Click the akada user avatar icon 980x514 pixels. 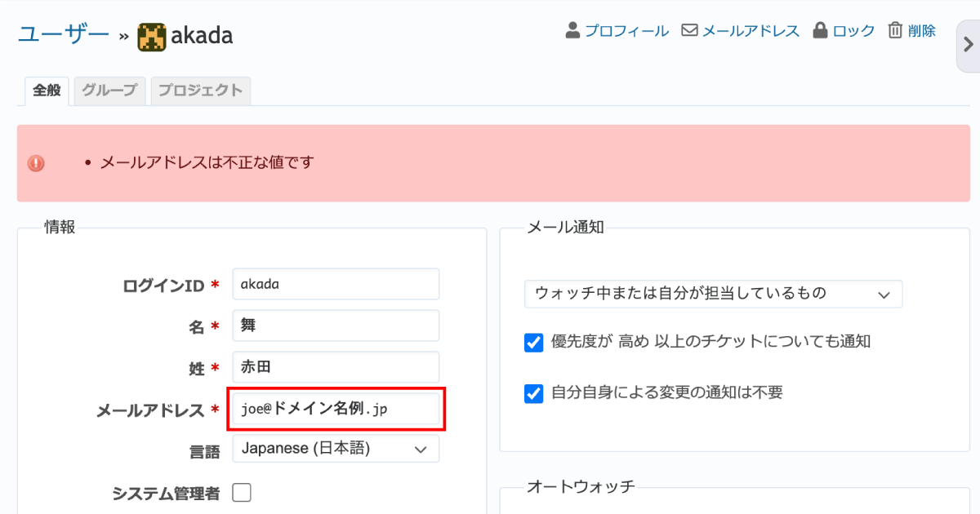click(152, 36)
